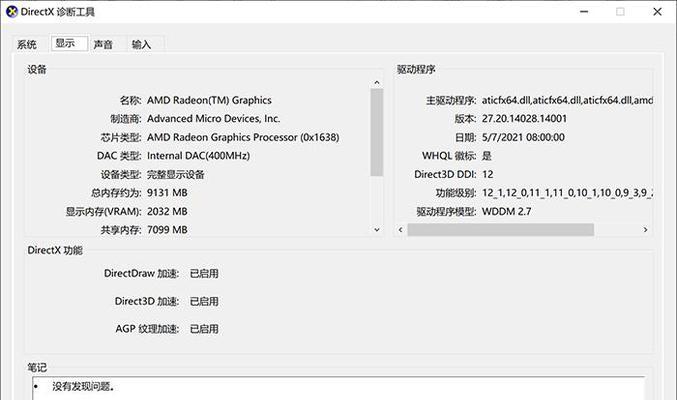Click the Direct3D 加速 status 已启用
The image size is (677, 400).
click(204, 301)
